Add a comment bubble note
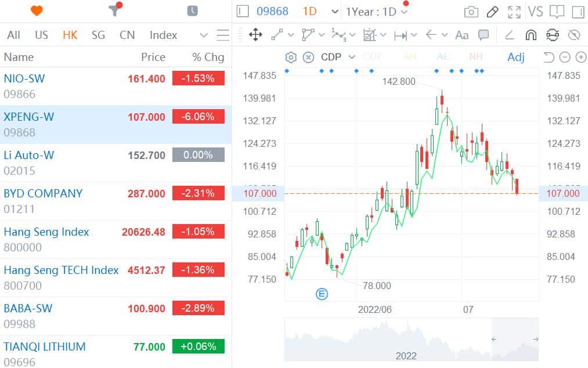 pyautogui.click(x=484, y=35)
